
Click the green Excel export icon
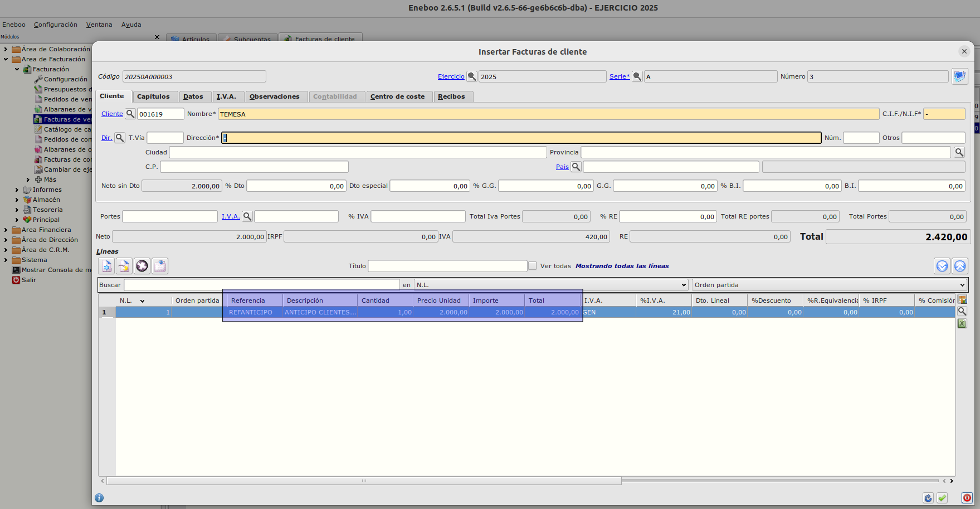(962, 324)
